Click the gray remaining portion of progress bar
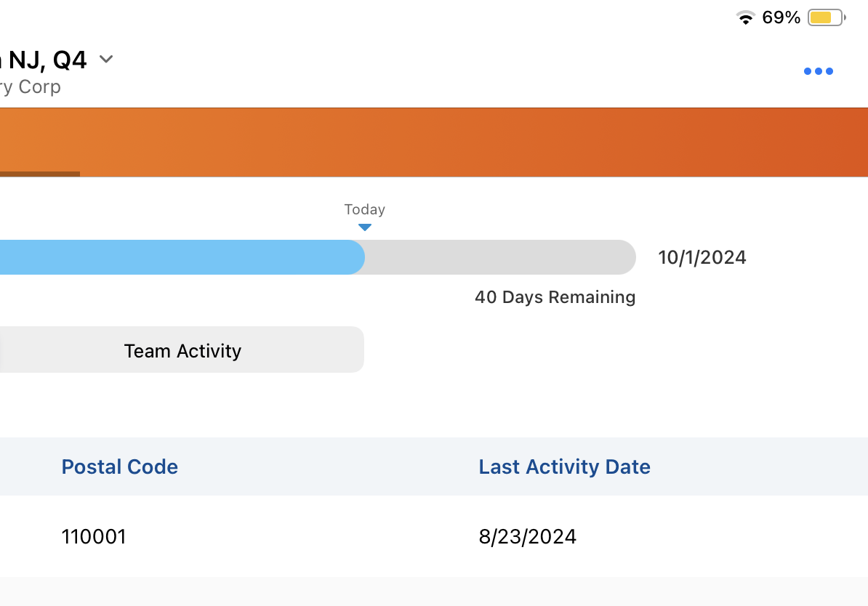The height and width of the screenshot is (606, 868). tap(500, 257)
